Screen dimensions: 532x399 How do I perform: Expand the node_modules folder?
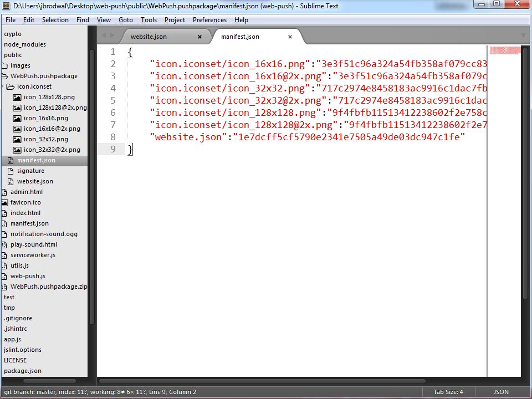(25, 44)
